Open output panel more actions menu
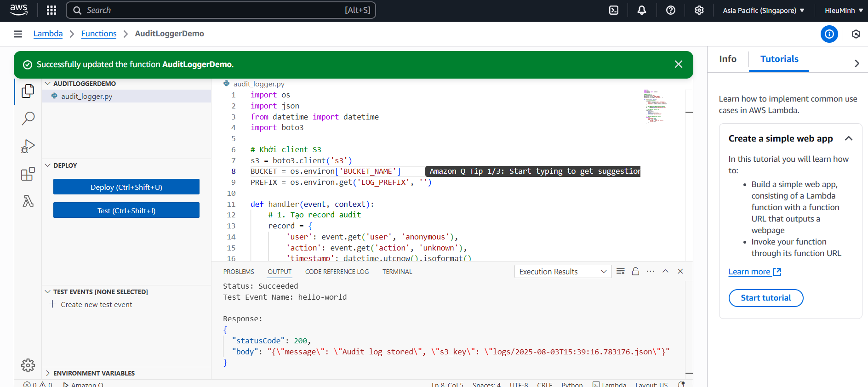 tap(650, 271)
